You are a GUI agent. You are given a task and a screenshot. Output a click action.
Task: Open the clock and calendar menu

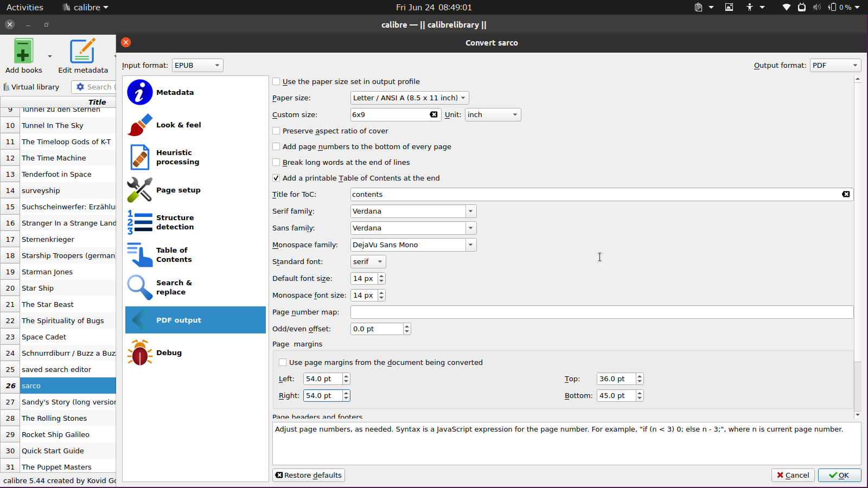[x=434, y=7]
